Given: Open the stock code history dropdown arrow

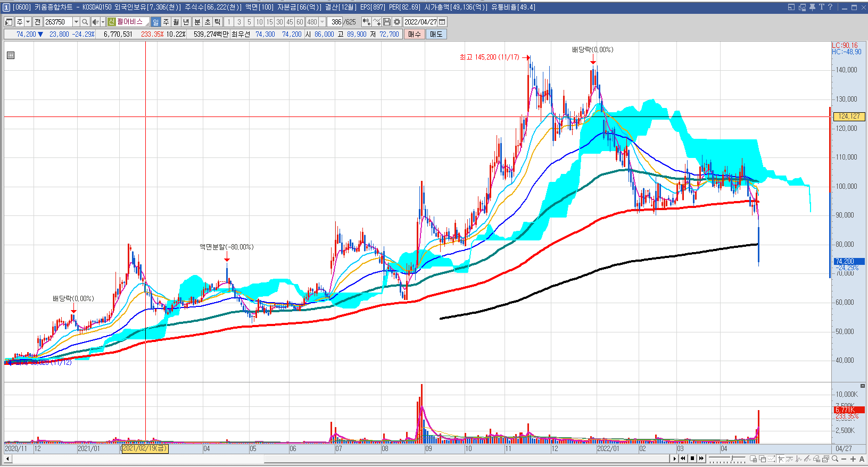Looking at the screenshot, I should (x=76, y=22).
